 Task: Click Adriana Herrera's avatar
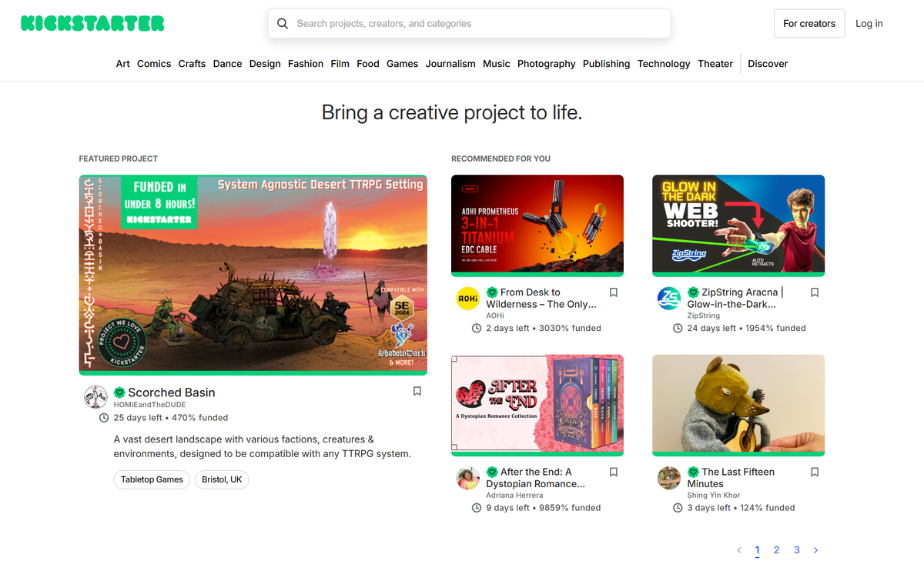468,478
